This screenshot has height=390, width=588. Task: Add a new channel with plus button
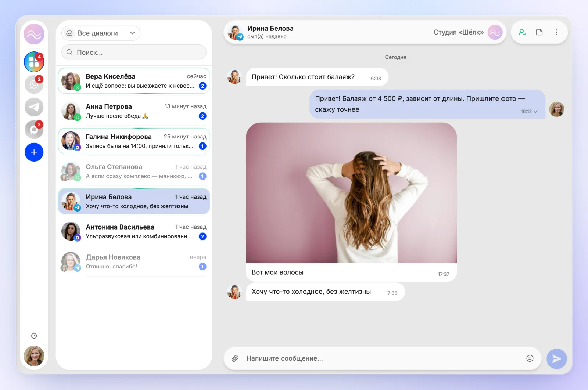(x=34, y=152)
